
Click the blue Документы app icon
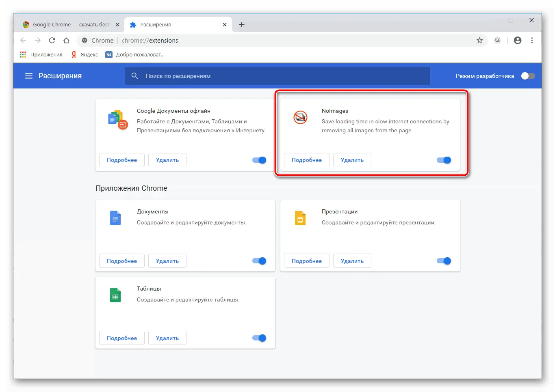tap(115, 218)
